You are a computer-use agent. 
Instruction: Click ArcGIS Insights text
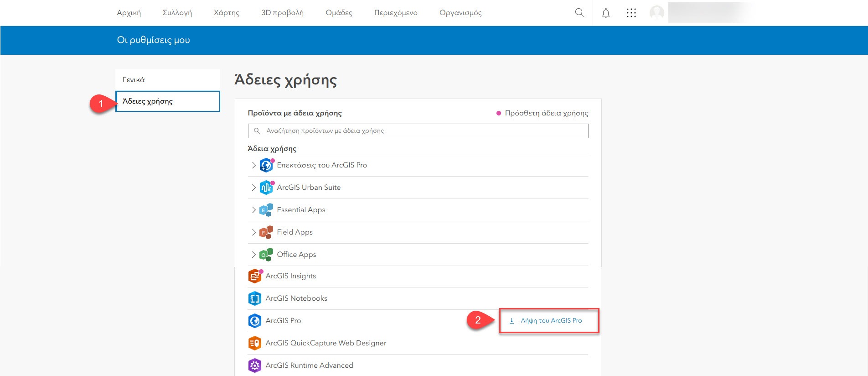click(x=291, y=276)
